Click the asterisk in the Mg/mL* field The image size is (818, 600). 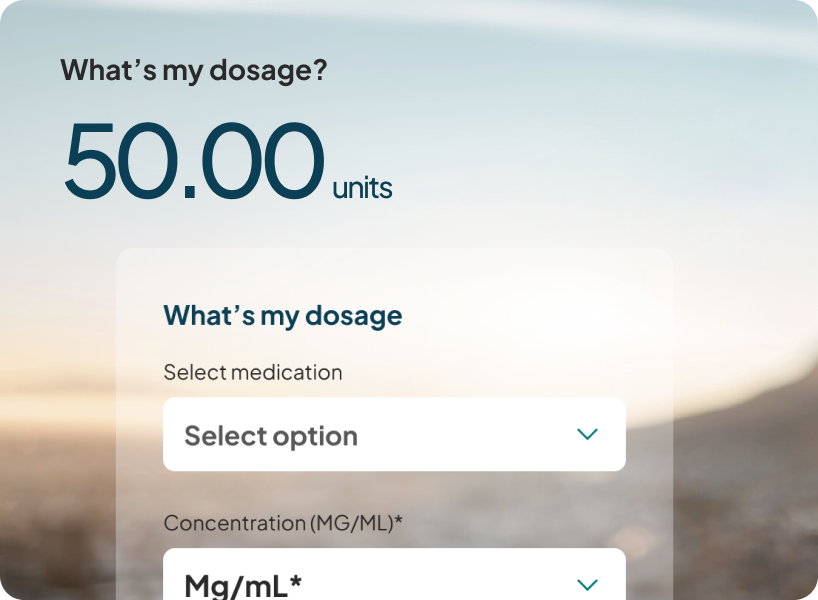pos(296,582)
